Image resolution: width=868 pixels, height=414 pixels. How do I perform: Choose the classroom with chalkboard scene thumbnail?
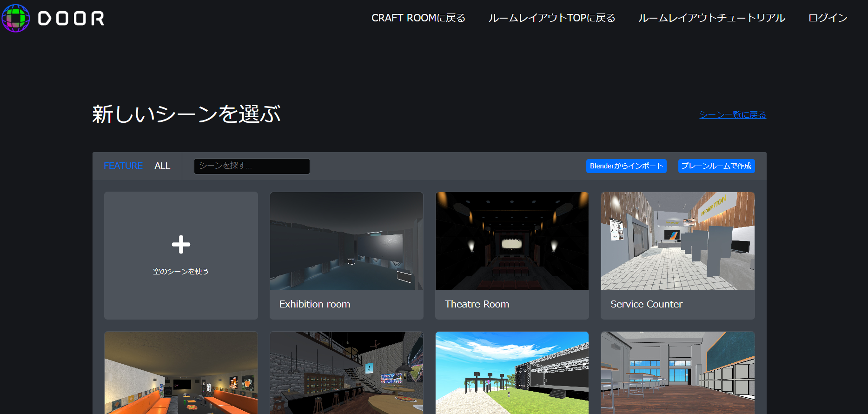pos(677,373)
